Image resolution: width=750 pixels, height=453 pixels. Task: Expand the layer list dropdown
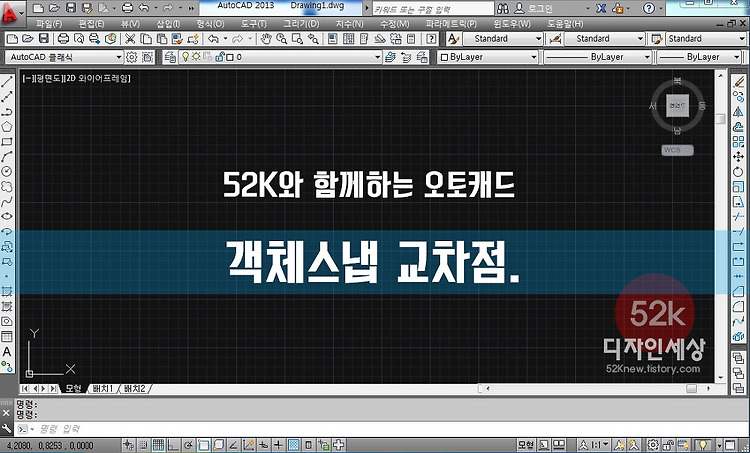pyautogui.click(x=377, y=57)
